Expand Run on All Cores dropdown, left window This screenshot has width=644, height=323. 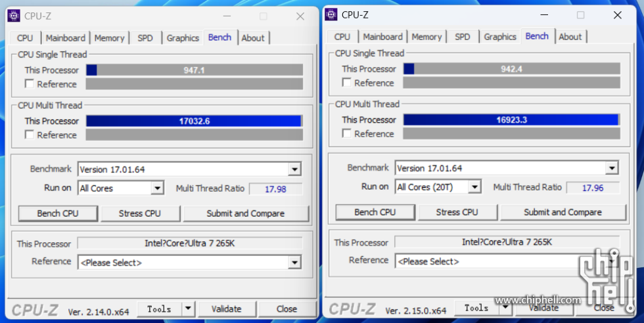pyautogui.click(x=157, y=188)
